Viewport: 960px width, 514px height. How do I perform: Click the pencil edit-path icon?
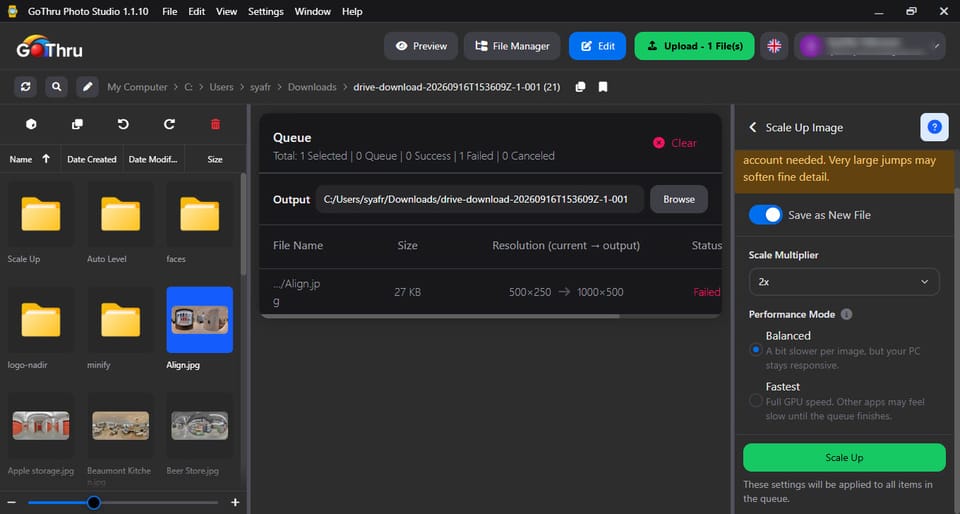tap(88, 87)
